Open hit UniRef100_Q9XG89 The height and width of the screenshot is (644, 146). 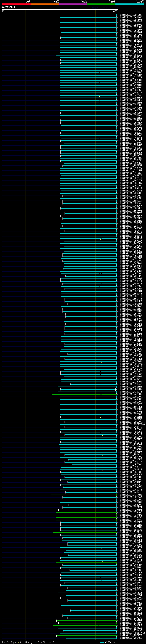(131, 40)
